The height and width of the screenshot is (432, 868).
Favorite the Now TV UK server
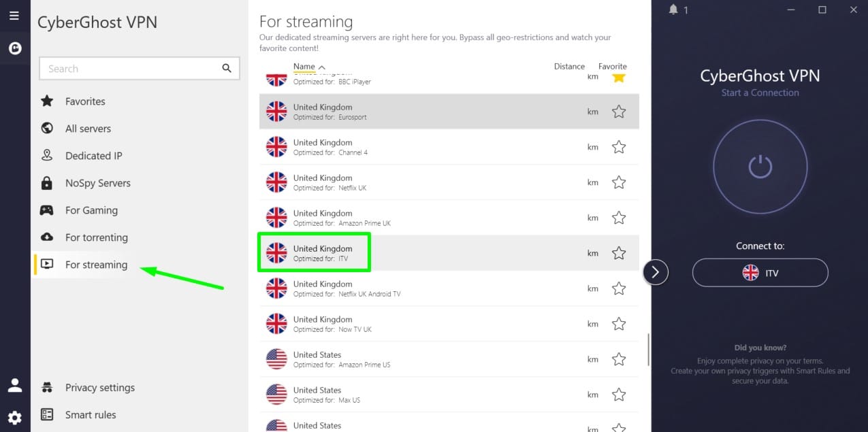618,324
